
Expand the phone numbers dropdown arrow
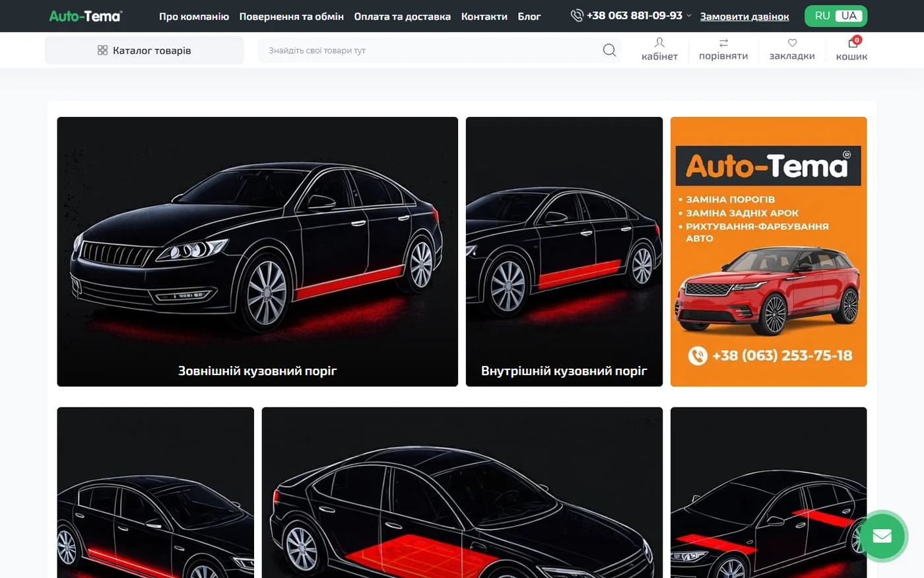pos(689,16)
